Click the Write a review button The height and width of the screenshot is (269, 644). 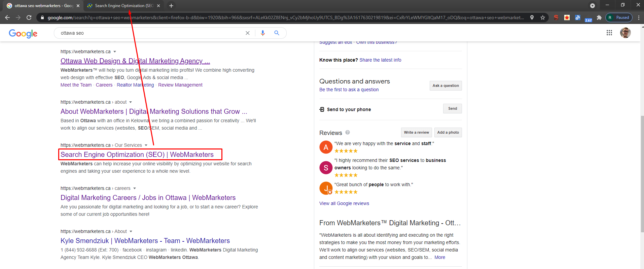coord(416,132)
